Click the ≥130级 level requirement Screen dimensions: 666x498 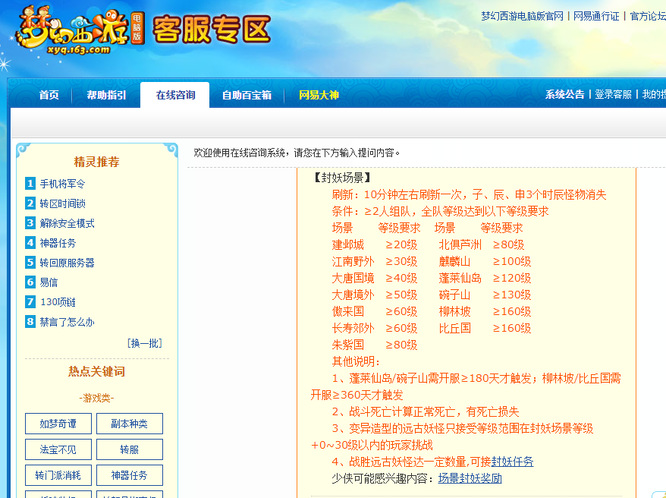click(x=511, y=294)
